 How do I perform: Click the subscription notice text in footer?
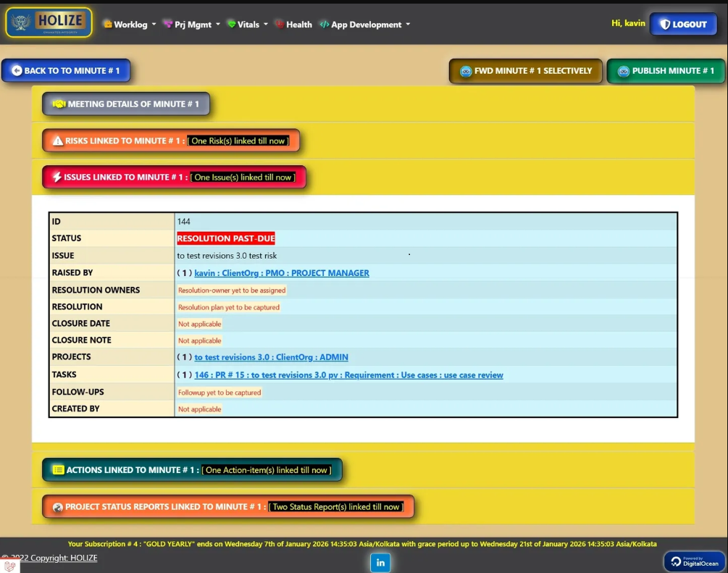coord(362,544)
